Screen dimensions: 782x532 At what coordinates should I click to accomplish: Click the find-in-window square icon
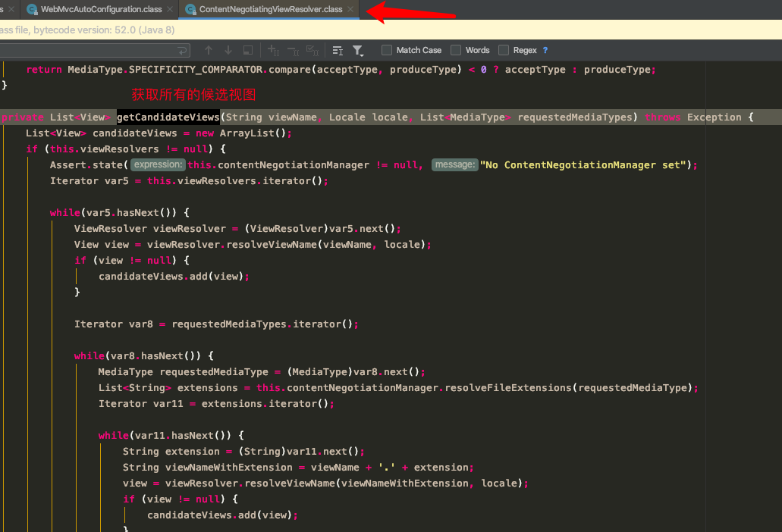pos(248,50)
